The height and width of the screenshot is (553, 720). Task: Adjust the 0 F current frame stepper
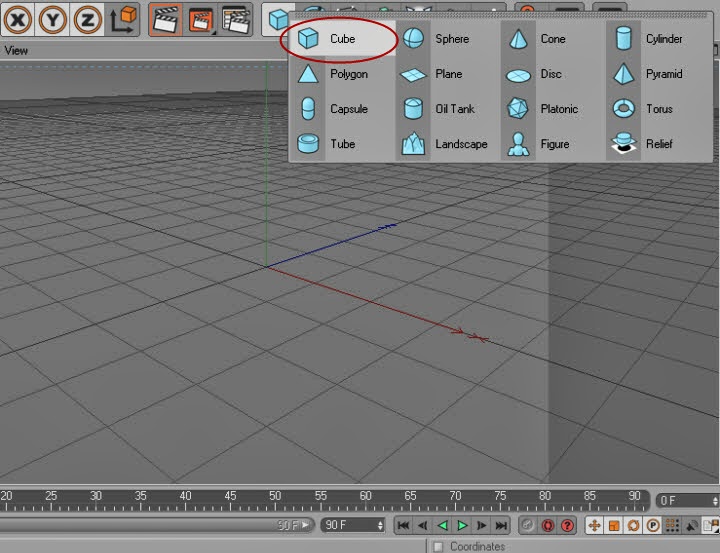click(x=715, y=501)
